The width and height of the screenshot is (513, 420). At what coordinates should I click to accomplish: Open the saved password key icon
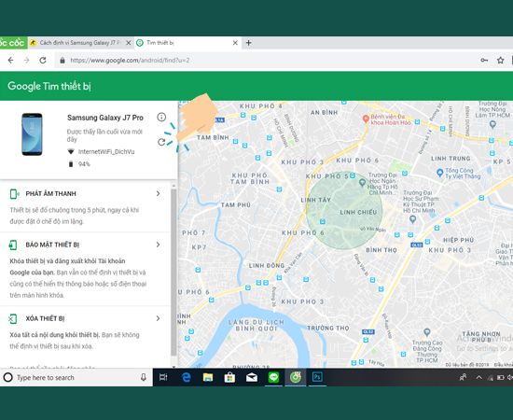(x=484, y=61)
